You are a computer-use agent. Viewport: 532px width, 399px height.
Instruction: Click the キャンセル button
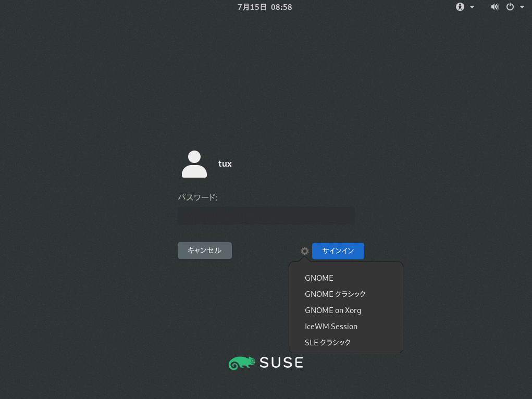[x=205, y=251]
